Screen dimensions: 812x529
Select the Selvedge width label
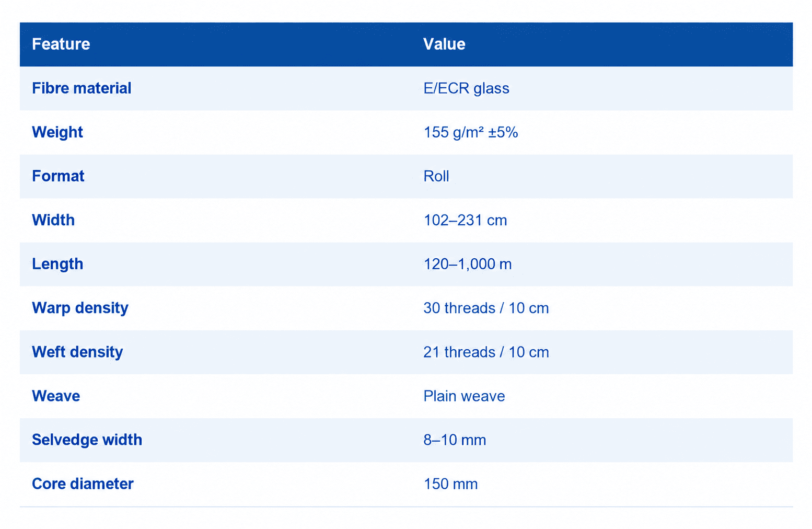click(x=87, y=440)
